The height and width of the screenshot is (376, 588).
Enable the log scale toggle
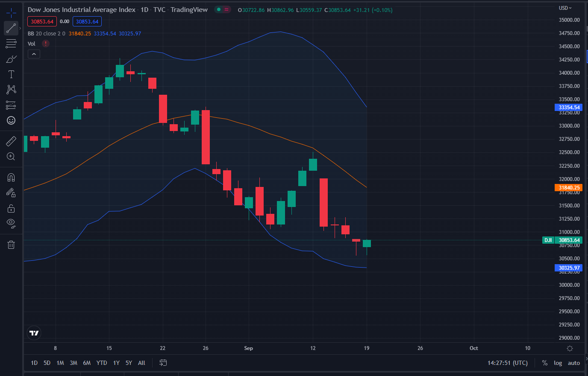(x=558, y=363)
